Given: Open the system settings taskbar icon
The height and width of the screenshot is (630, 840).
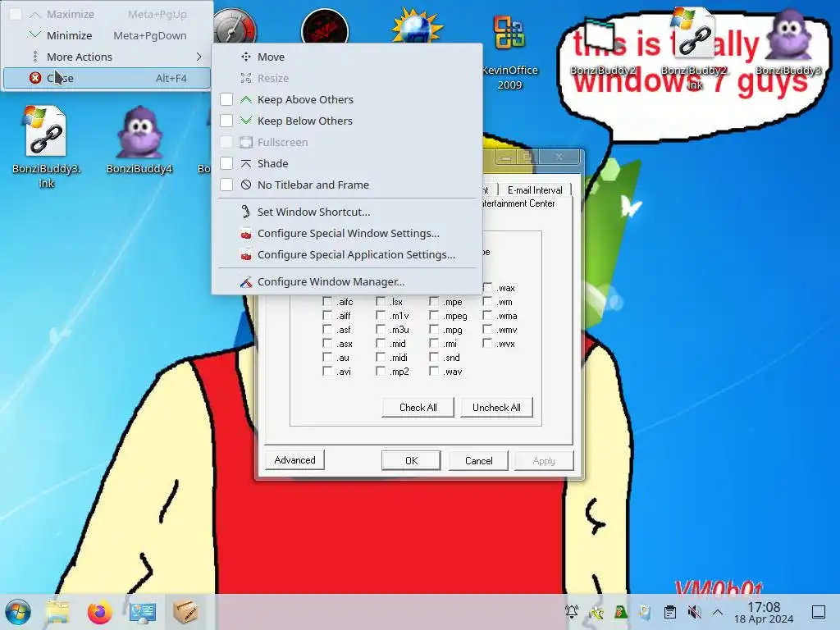Looking at the screenshot, I should 142,612.
